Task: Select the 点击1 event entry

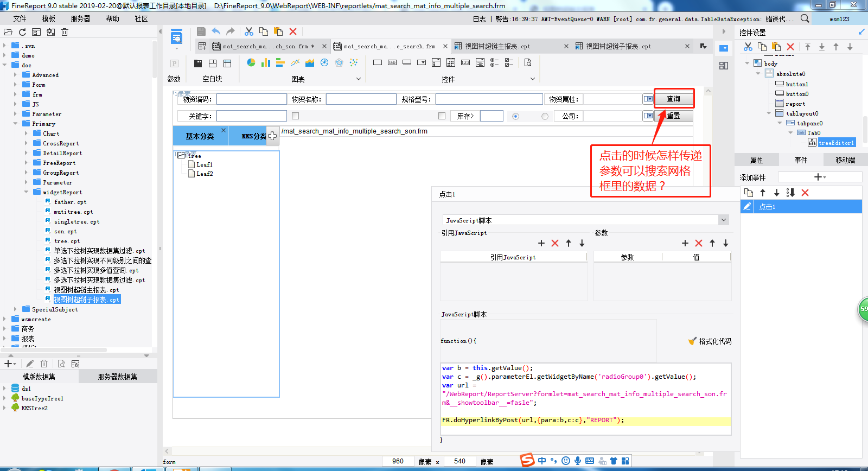Action: tap(801, 206)
